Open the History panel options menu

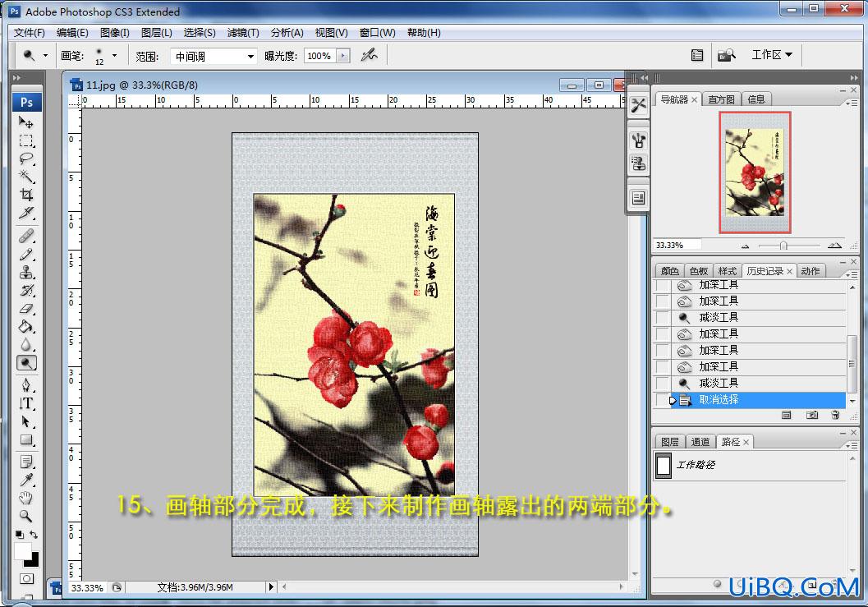pyautogui.click(x=852, y=274)
